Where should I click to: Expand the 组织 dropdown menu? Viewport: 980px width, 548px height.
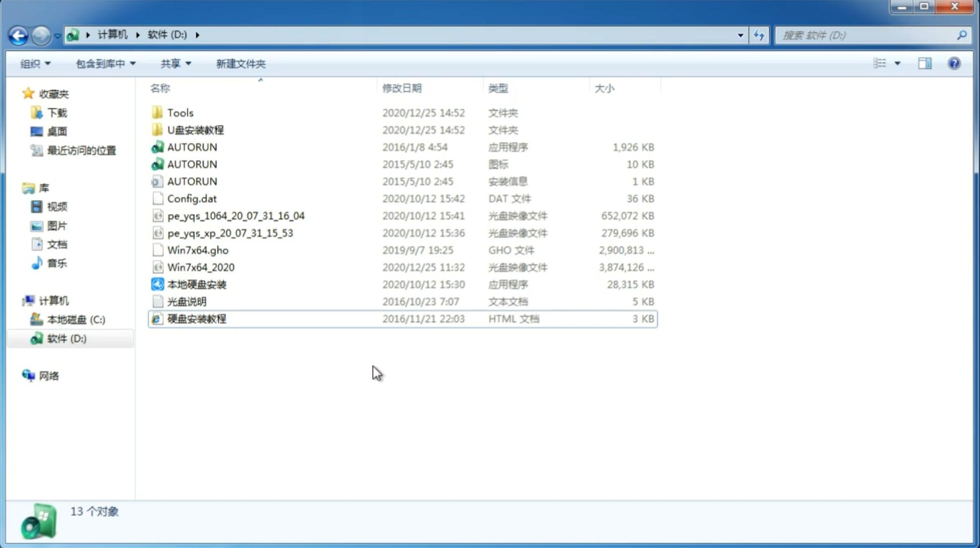pos(35,63)
